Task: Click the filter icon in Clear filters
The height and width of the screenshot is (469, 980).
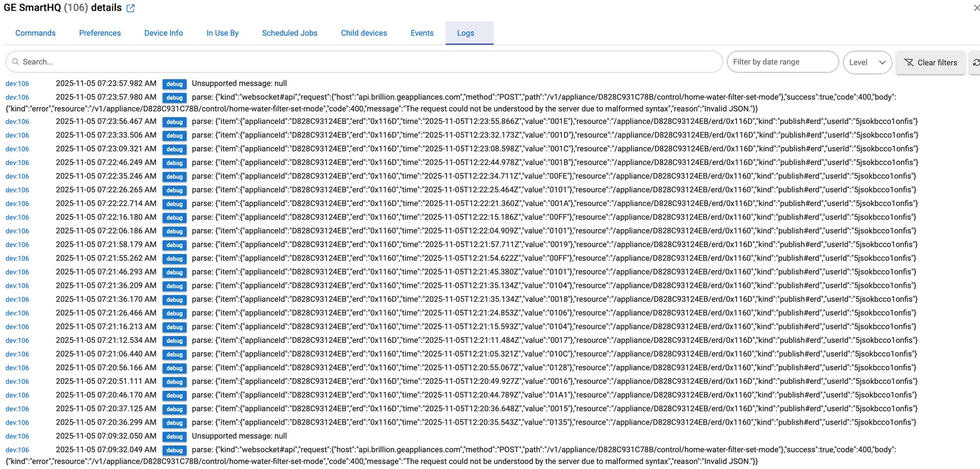Action: (909, 62)
